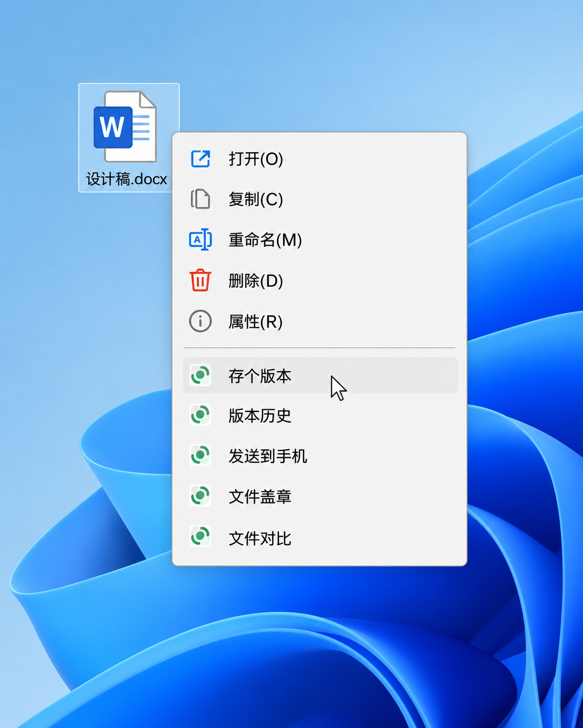Click the open icon beside 打开(O)
Screen dimensions: 583x728
201,159
